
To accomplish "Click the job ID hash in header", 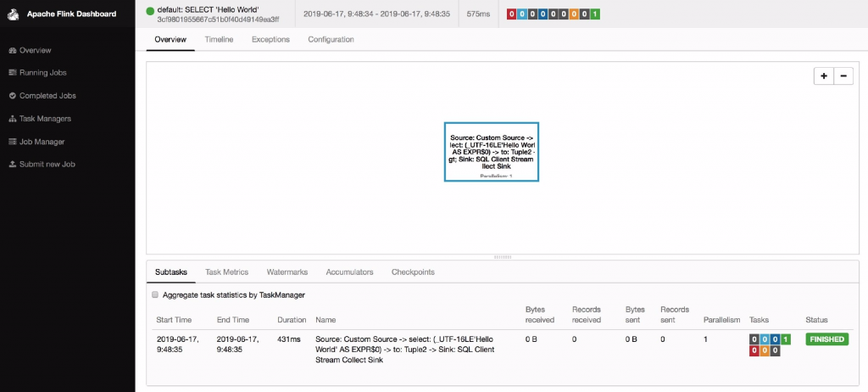I will click(x=218, y=20).
